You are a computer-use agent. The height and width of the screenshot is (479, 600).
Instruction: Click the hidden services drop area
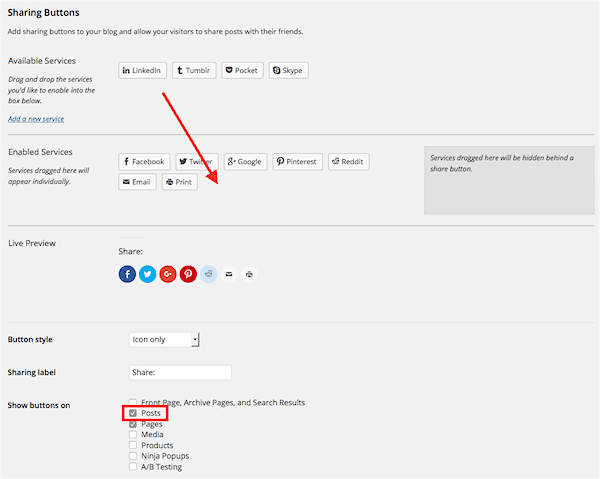pos(508,180)
